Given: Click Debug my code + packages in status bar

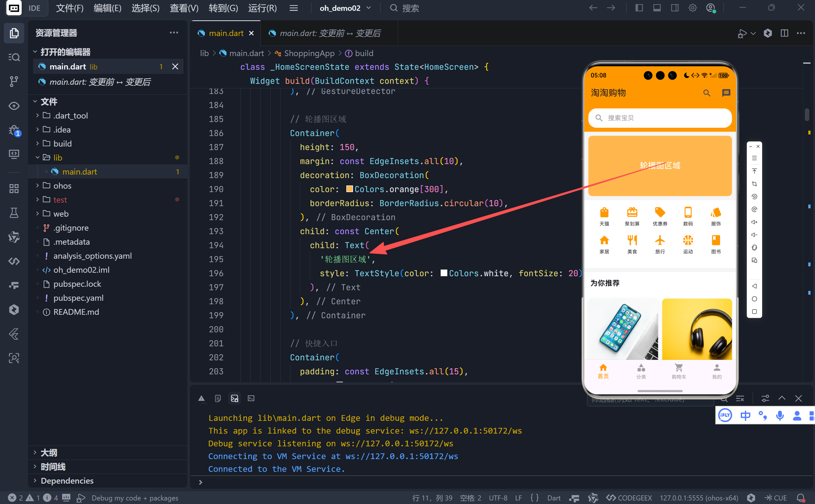Looking at the screenshot, I should (135, 498).
